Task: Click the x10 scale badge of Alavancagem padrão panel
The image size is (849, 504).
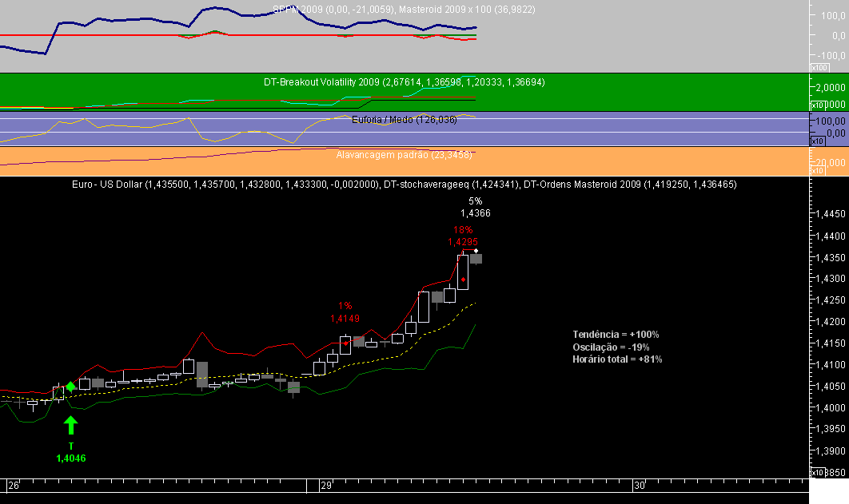Action: [817, 170]
